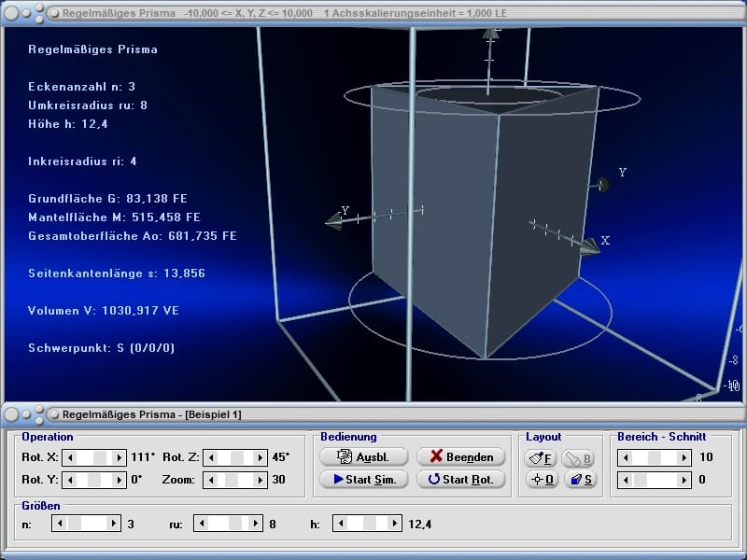Lower the Zoom value with left arrow
The image size is (747, 560).
(211, 480)
